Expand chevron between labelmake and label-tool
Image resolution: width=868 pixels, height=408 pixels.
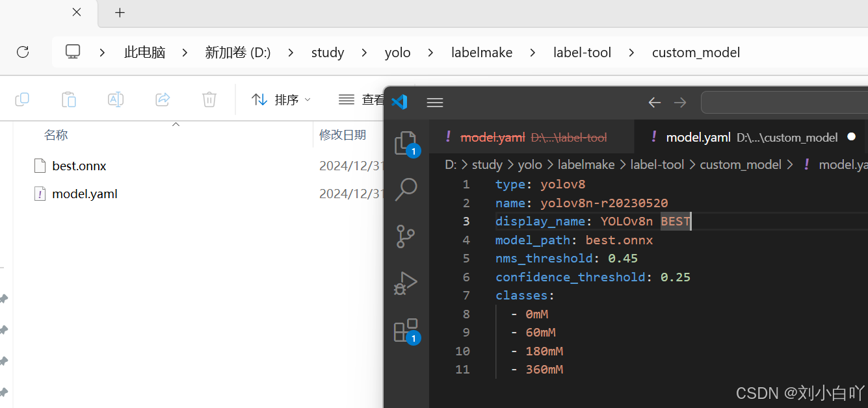533,53
